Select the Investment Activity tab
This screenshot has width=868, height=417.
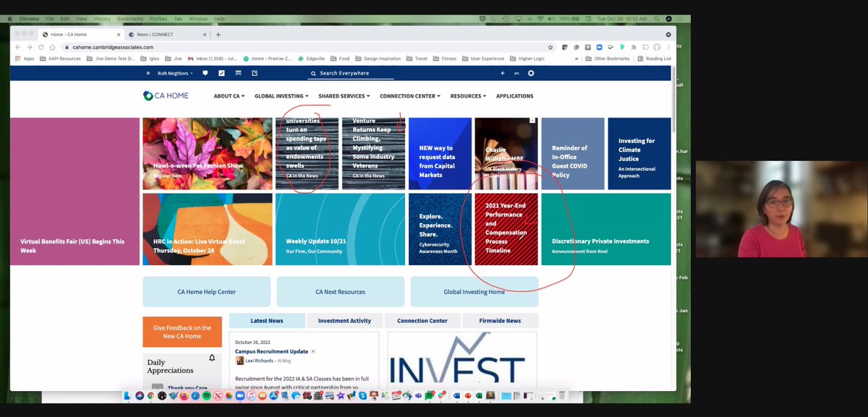click(344, 320)
